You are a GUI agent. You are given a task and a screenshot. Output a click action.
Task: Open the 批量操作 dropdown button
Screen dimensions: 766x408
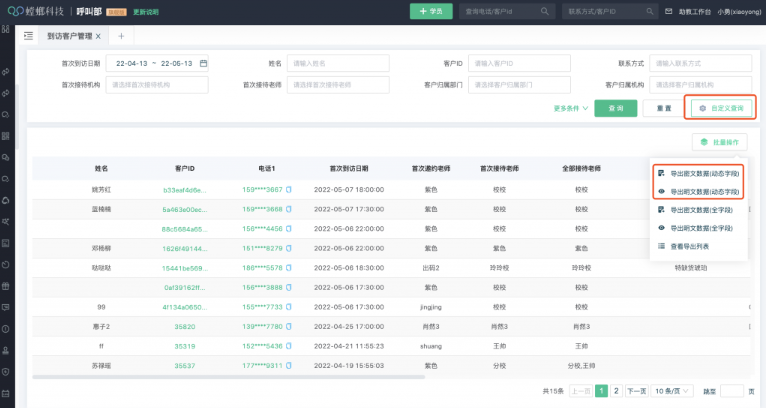(x=720, y=142)
